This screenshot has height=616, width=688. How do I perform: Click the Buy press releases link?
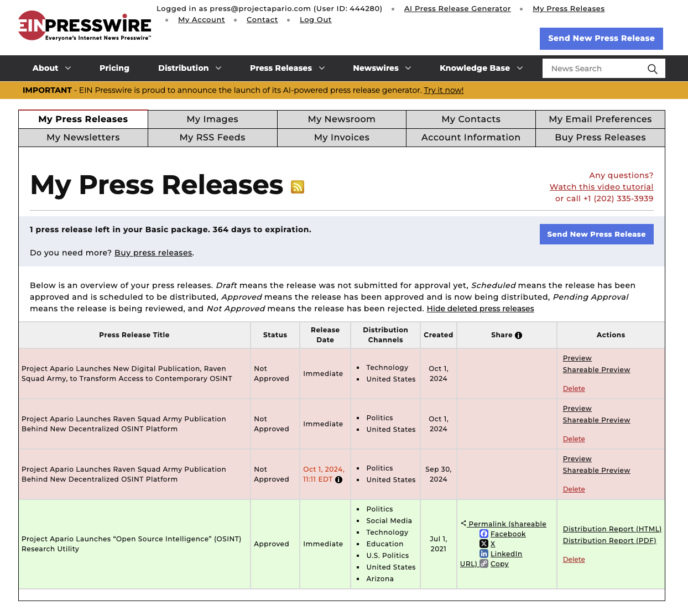click(x=153, y=253)
